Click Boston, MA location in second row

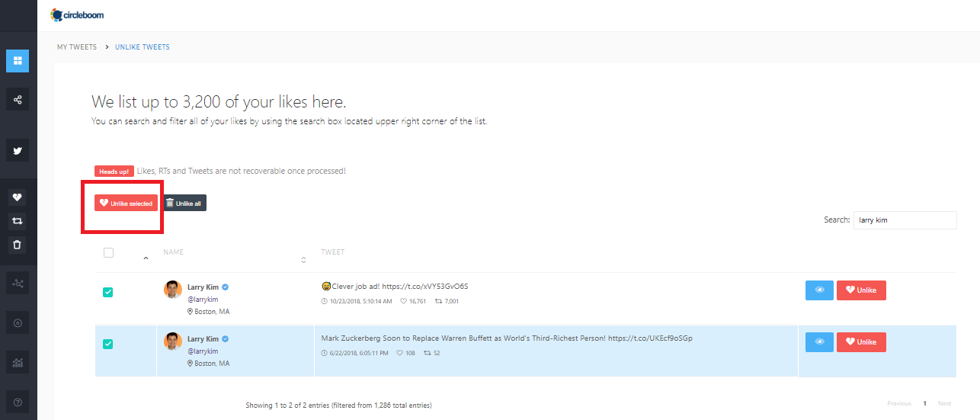pos(212,364)
